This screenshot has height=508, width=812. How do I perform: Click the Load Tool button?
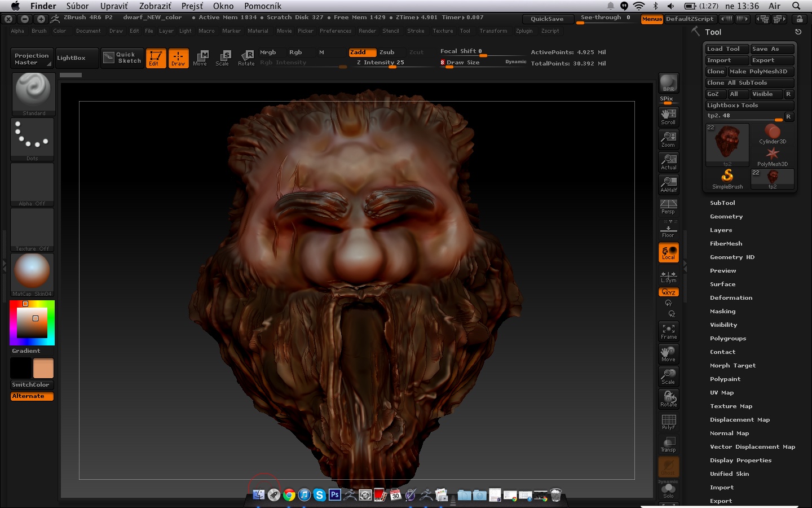click(x=726, y=49)
